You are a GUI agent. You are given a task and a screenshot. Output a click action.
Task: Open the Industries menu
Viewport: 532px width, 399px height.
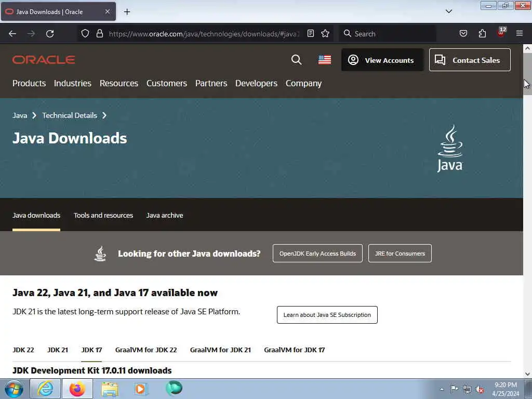[x=73, y=83]
